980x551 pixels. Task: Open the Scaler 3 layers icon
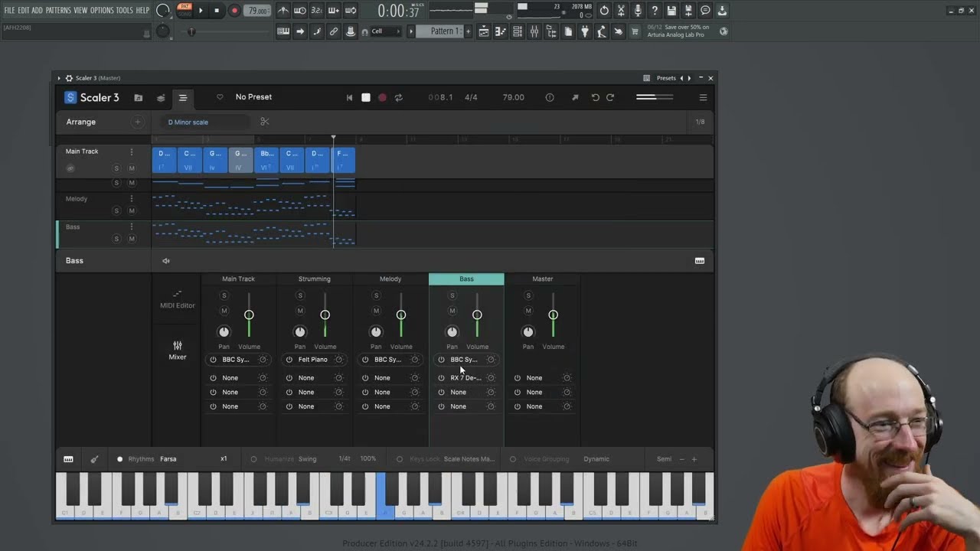coord(161,98)
